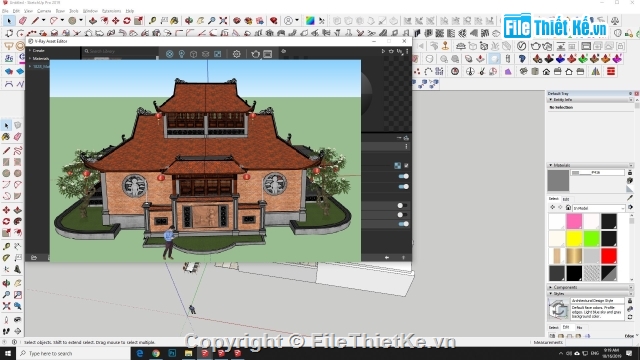This screenshot has width=640, height=360.
Task: Click the eyedropper sample paint icon
Action: coord(630,198)
